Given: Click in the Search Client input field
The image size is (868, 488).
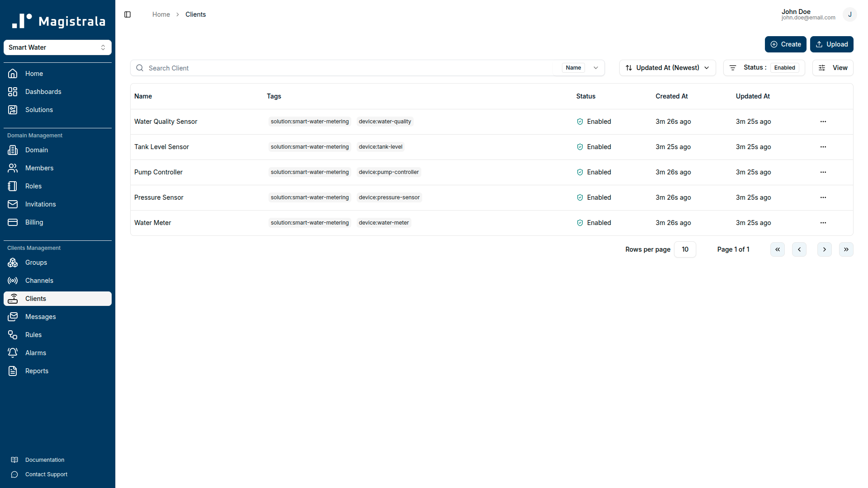Looking at the screenshot, I should click(x=316, y=68).
